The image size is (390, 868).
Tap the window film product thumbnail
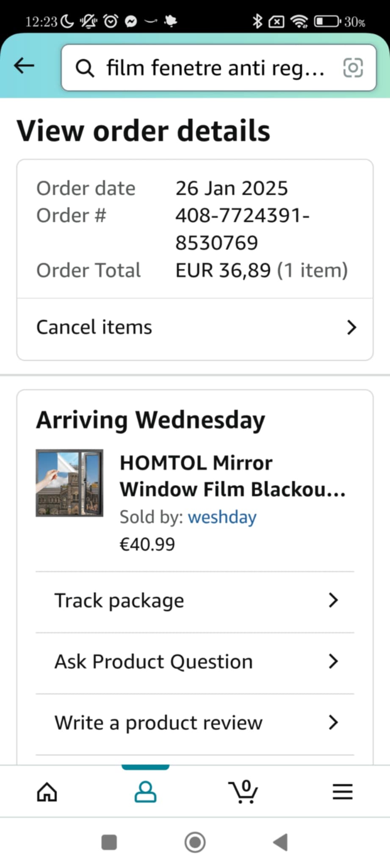point(69,483)
